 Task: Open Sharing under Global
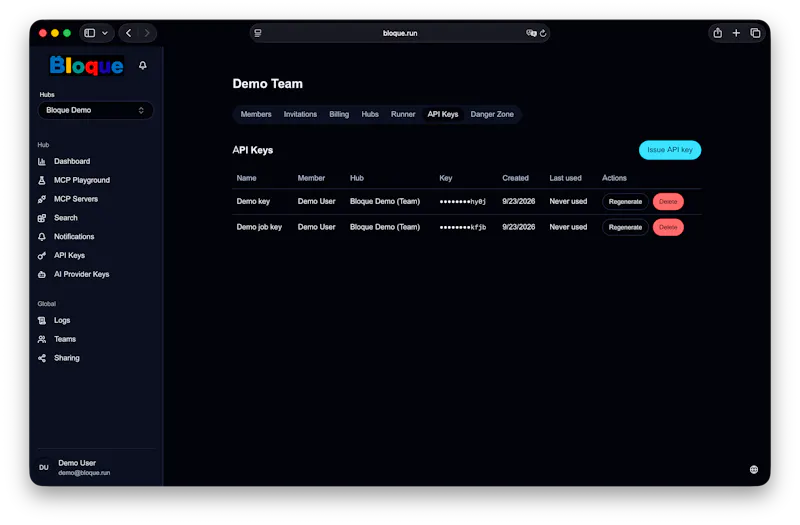(x=67, y=358)
